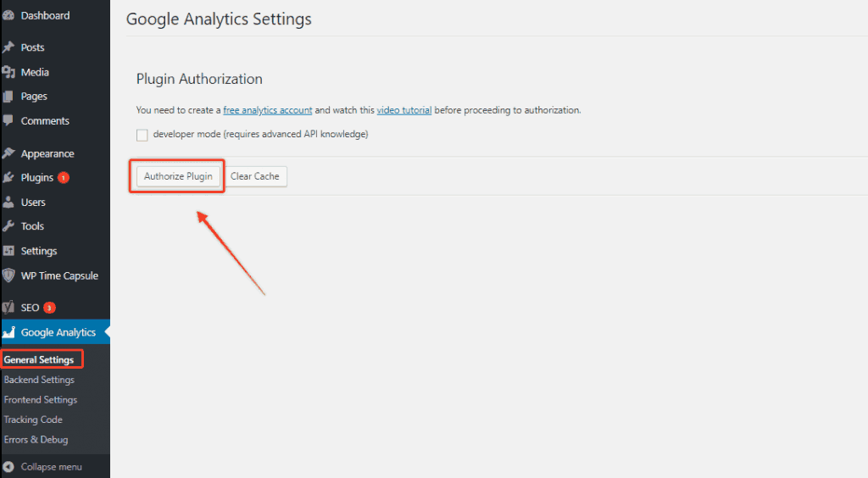This screenshot has height=478, width=868.
Task: Click the Yoast SEO icon
Action: (x=8, y=307)
